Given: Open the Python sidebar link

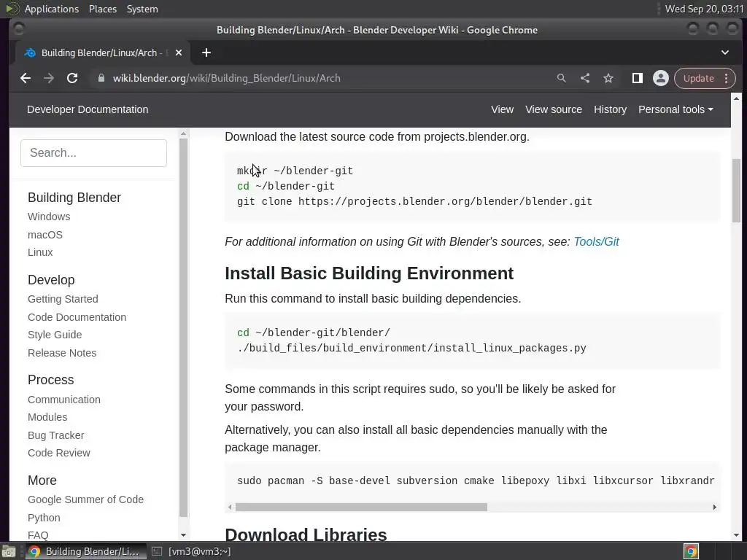Looking at the screenshot, I should tap(44, 518).
